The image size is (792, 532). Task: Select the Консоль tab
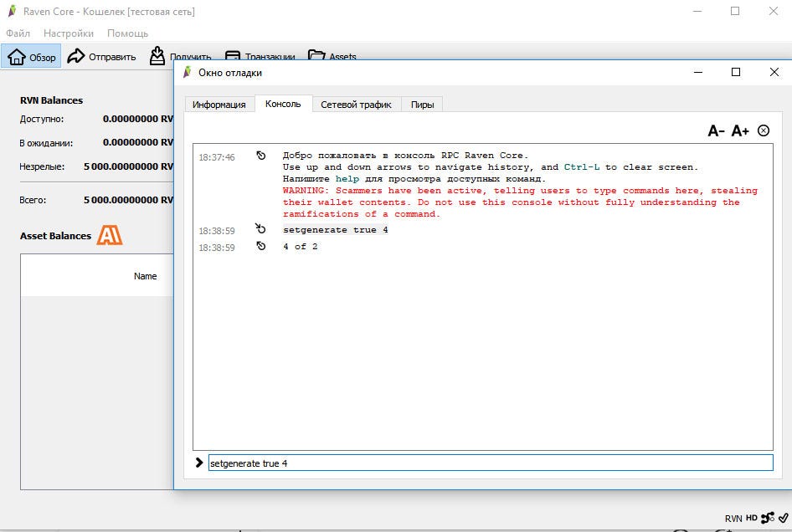[283, 104]
